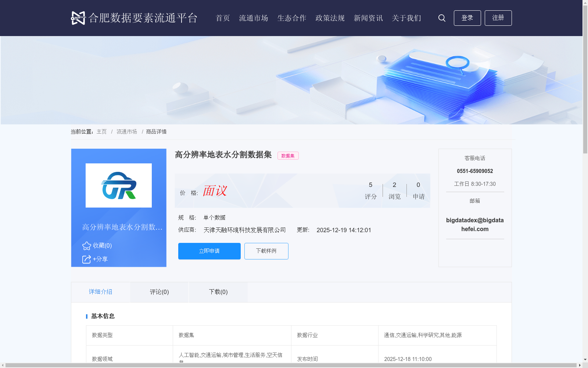Image resolution: width=588 pixels, height=368 pixels.
Task: Click the spec value 单个数据
Action: point(215,217)
